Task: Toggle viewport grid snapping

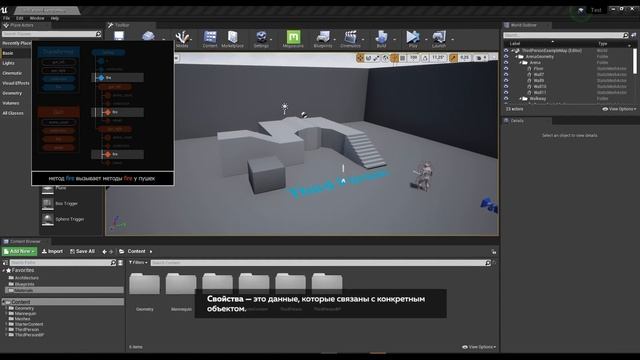Action: (402, 58)
